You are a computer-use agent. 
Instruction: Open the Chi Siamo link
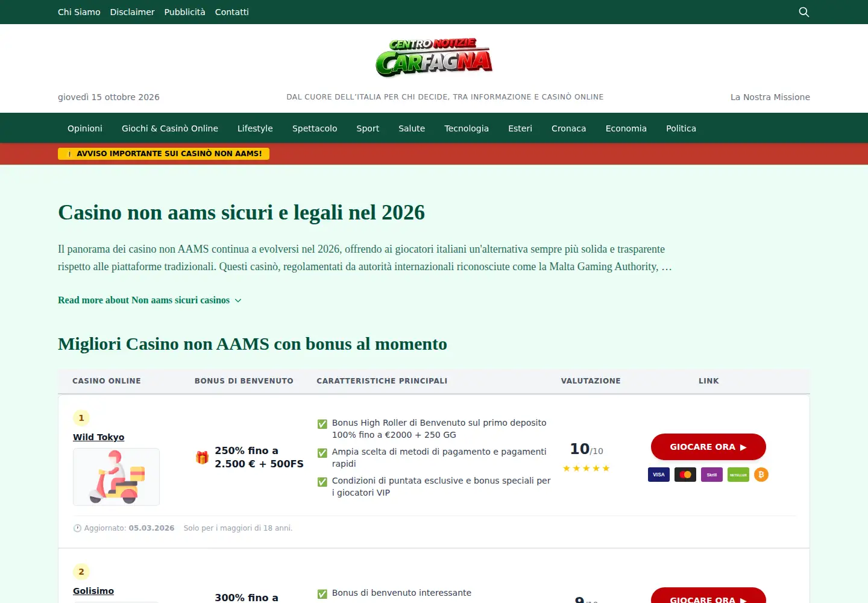point(79,12)
